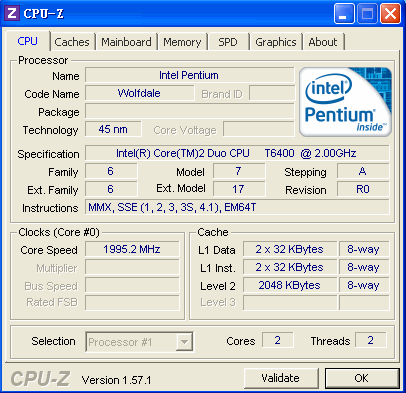Select the SPD tab
The width and height of the screenshot is (406, 393).
(x=228, y=42)
